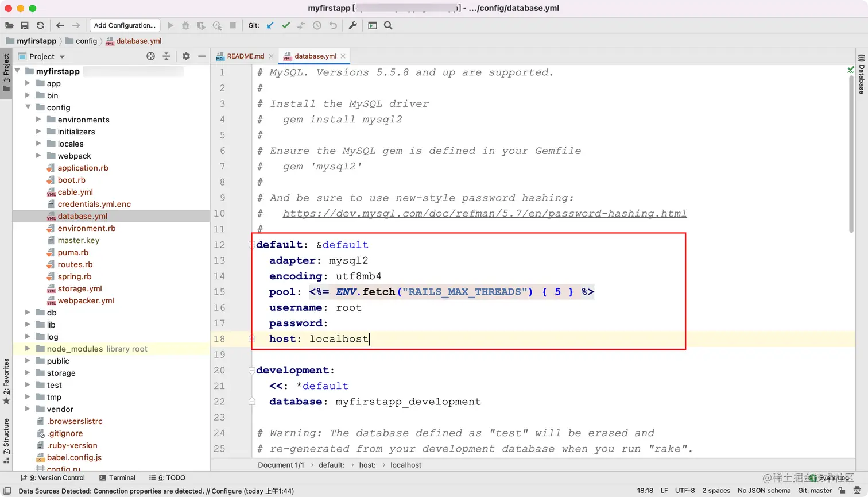Click the 2 spaces indent setting
Image resolution: width=868 pixels, height=497 pixels.
coord(716,491)
